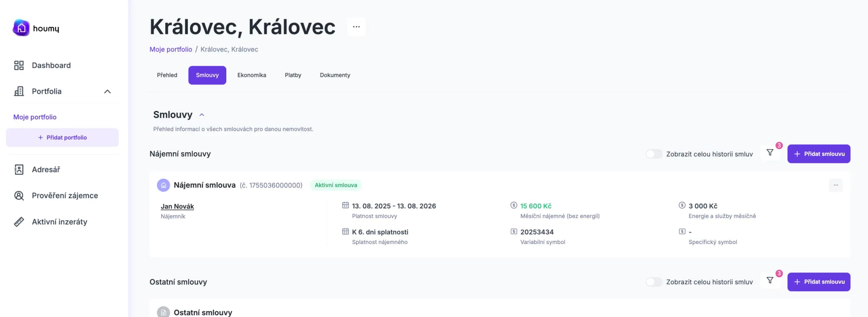The height and width of the screenshot is (317, 868).
Task: Collapse the Smlouvy section header chevron
Action: pos(202,114)
